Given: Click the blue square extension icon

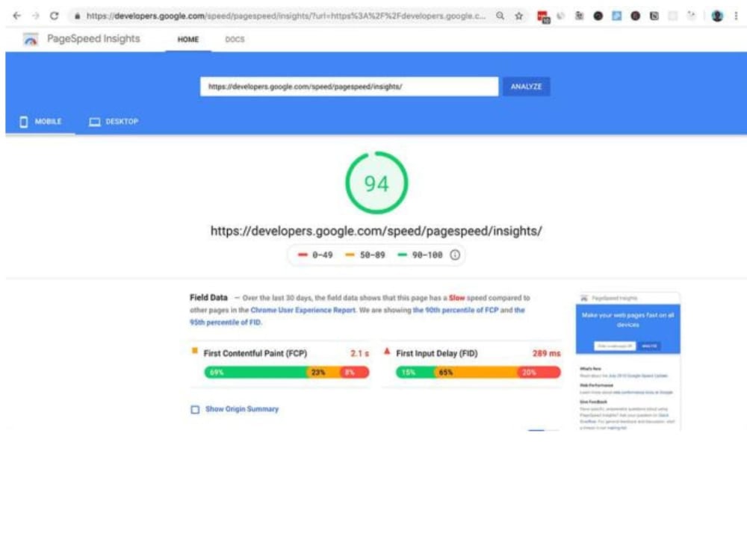Looking at the screenshot, I should coord(616,16).
